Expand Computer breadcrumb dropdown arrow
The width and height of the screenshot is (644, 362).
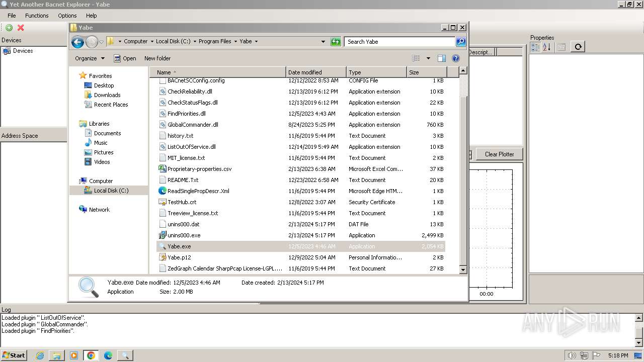click(151, 42)
